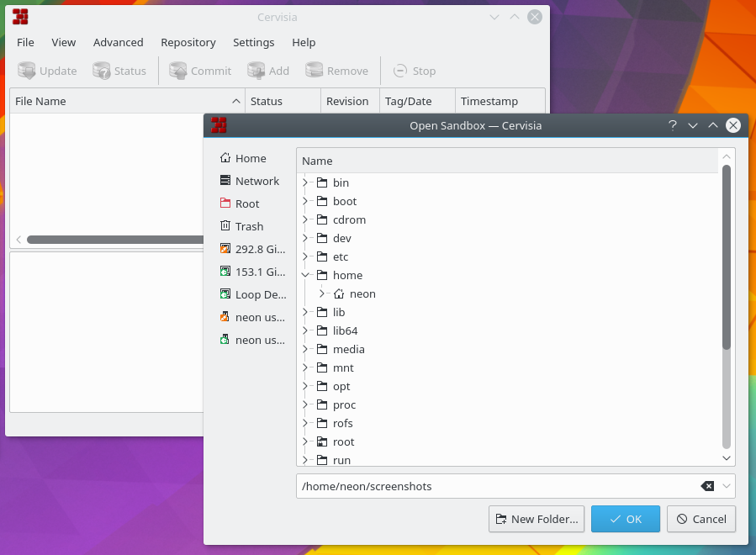Go to Root in places sidebar

point(247,203)
